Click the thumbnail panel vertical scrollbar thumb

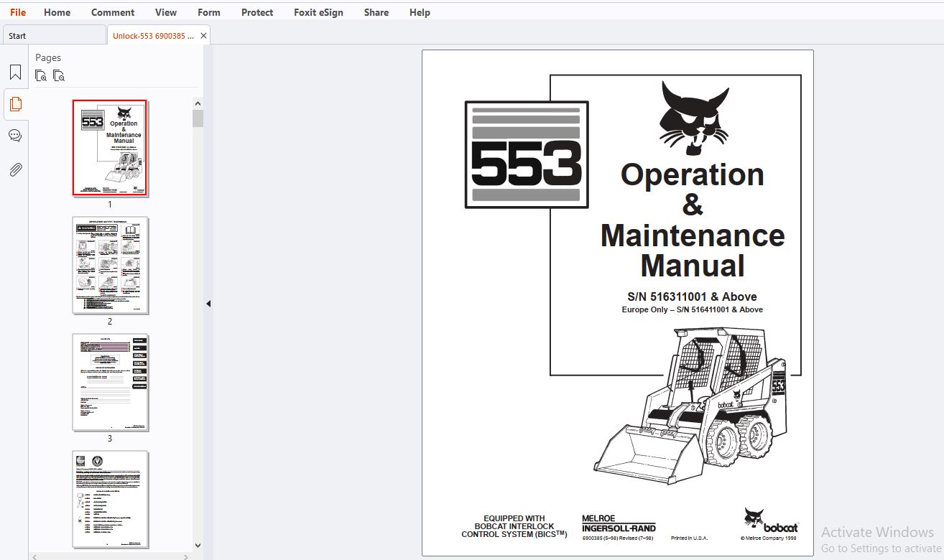(198, 118)
